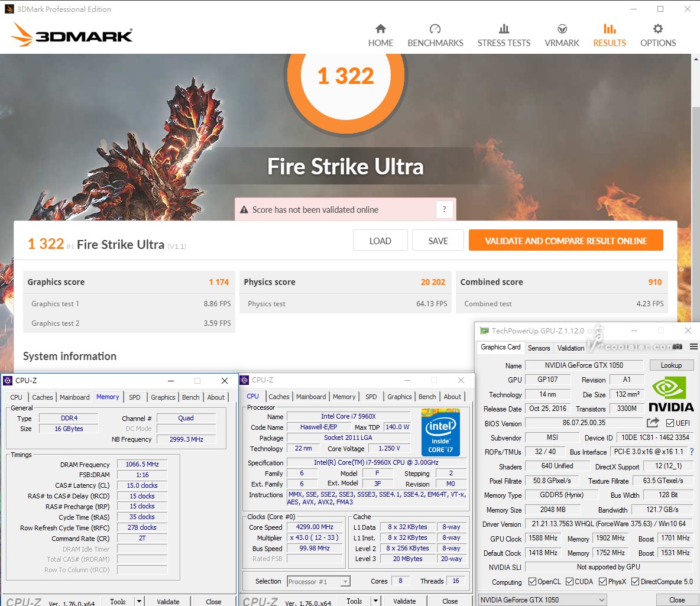This screenshot has height=606, width=700.
Task: Click the "System information" heading
Action: [x=70, y=356]
